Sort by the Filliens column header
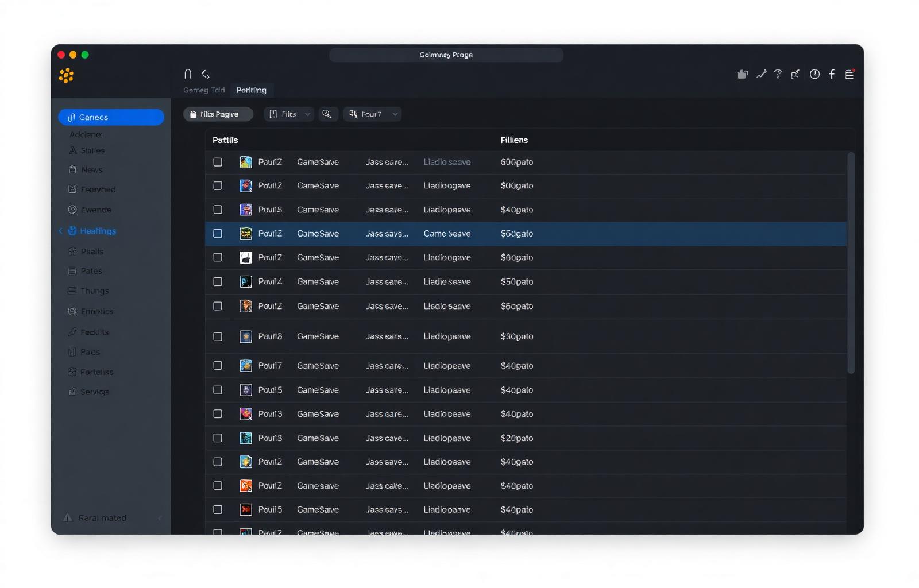The width and height of the screenshot is (919, 588). coord(514,140)
